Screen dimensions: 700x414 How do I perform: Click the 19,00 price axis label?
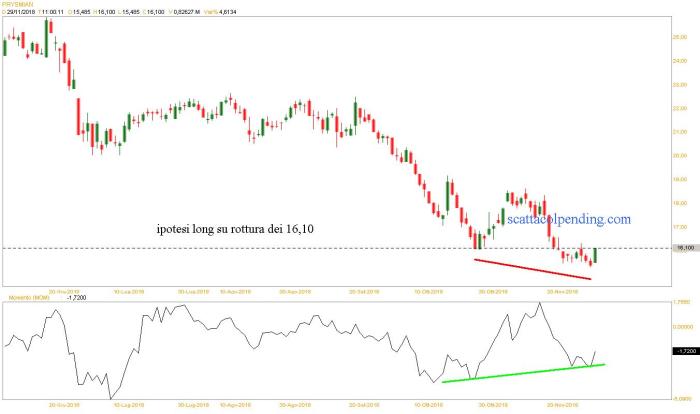click(679, 179)
